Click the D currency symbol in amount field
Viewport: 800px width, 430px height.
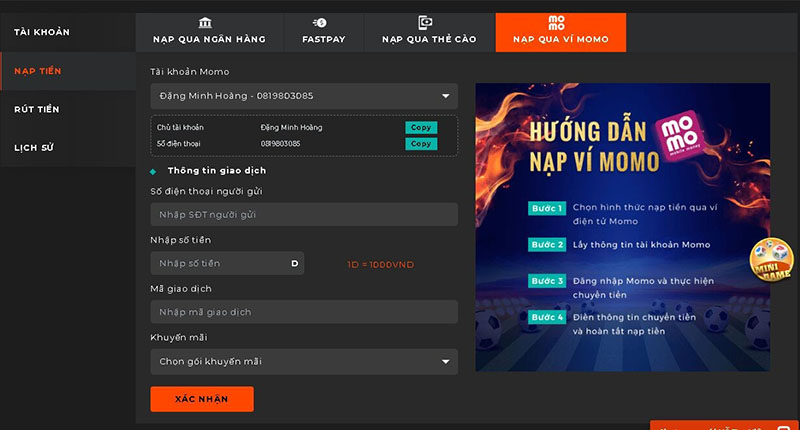[294, 264]
